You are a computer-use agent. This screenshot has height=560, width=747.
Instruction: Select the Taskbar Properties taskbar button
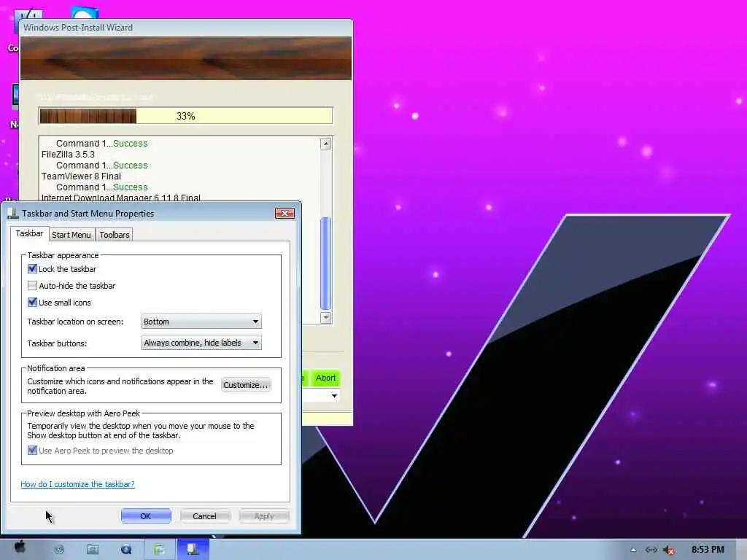click(x=193, y=550)
